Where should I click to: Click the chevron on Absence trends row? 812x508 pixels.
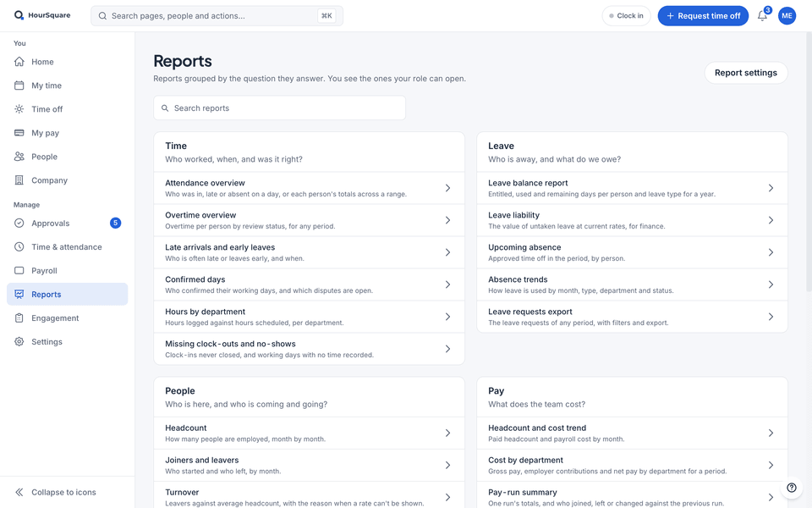click(771, 284)
